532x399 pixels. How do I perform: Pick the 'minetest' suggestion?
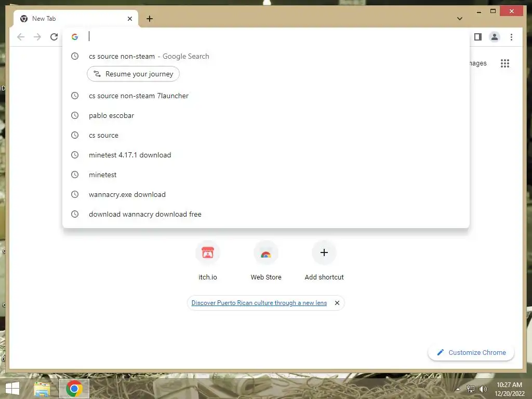(x=265, y=175)
